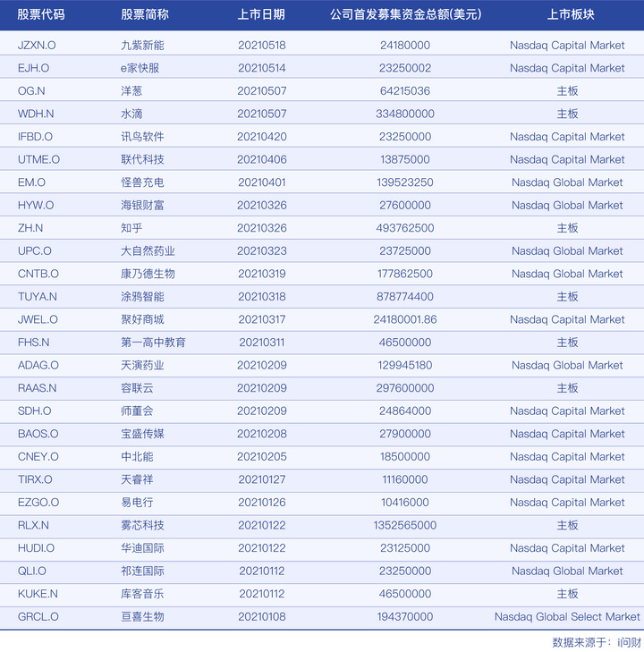Click the amount 878774400
The image size is (644, 652).
[x=405, y=297]
